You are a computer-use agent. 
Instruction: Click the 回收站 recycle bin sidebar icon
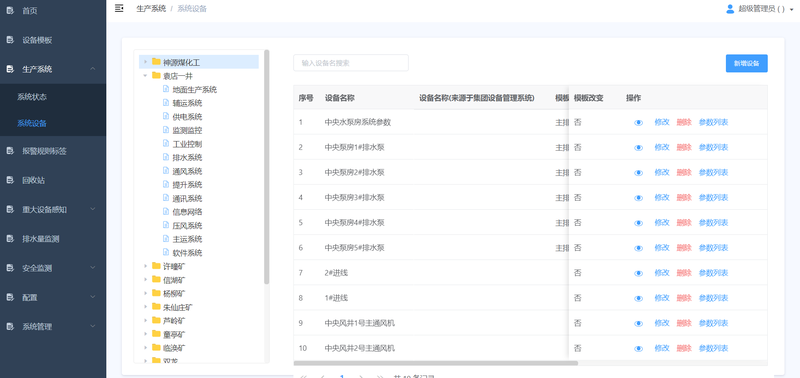[x=10, y=180]
